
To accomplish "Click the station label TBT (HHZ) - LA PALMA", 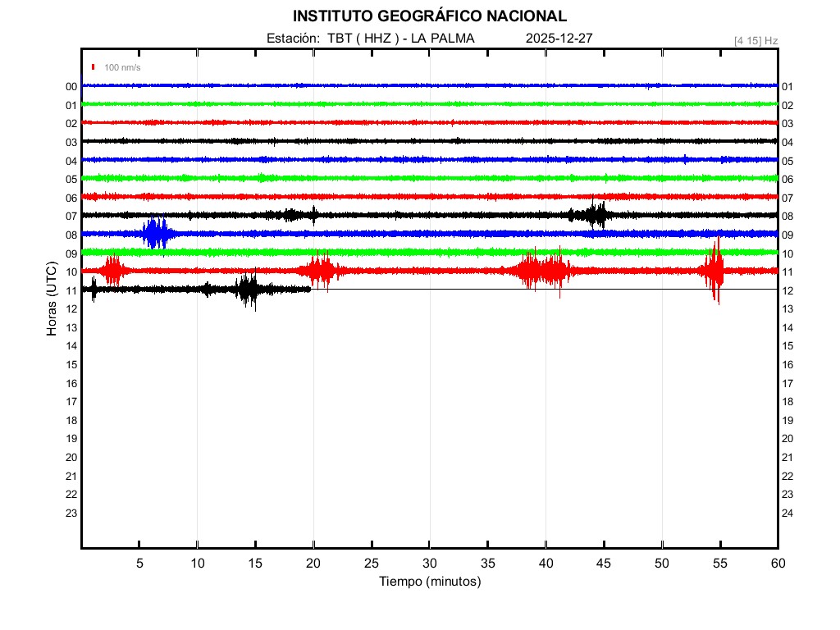I will 370,39.
